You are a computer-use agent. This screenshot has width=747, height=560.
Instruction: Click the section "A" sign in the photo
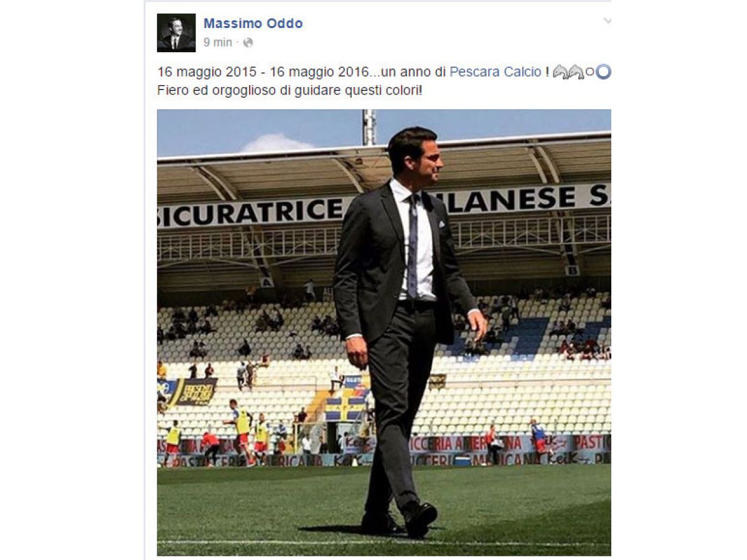pos(267,282)
